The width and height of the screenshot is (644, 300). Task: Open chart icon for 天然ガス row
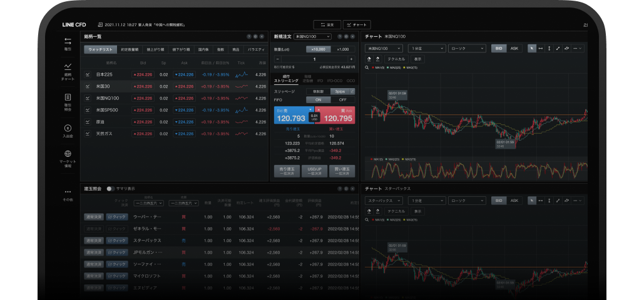click(88, 133)
